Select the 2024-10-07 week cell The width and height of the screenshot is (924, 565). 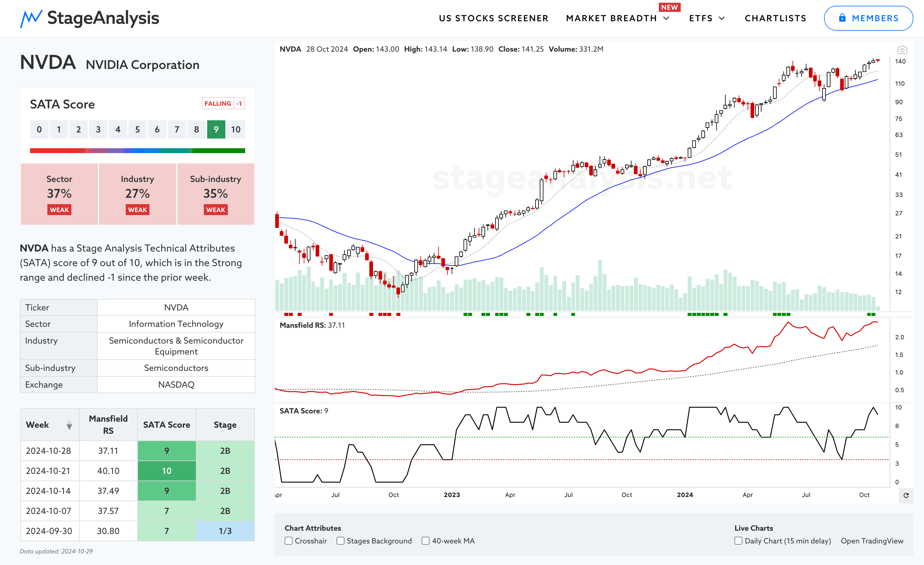pos(50,511)
